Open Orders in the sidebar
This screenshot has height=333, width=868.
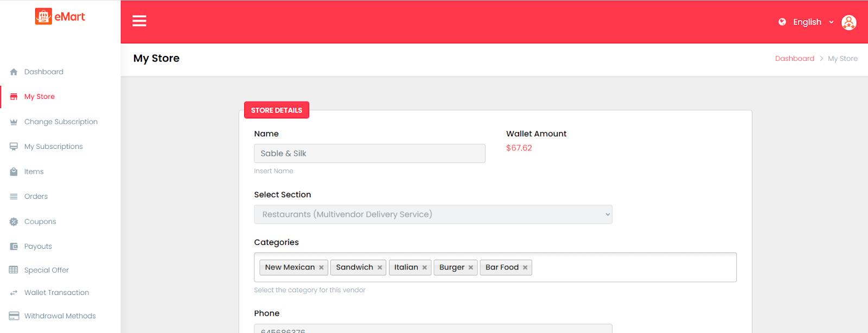[36, 197]
